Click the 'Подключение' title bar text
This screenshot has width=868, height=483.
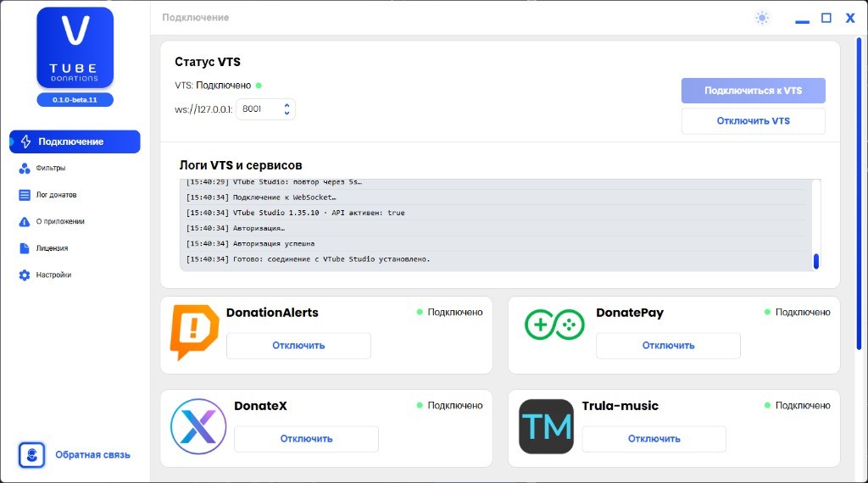[x=196, y=18]
